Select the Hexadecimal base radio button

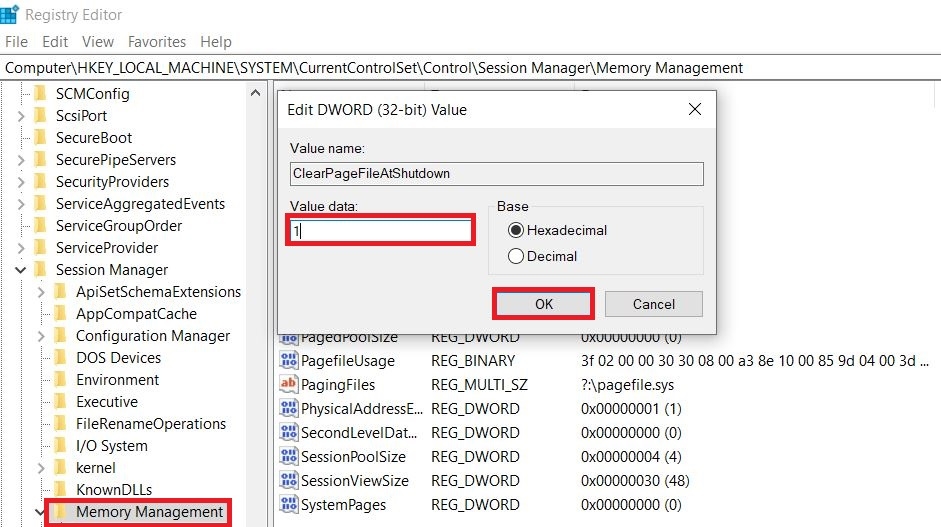point(516,230)
